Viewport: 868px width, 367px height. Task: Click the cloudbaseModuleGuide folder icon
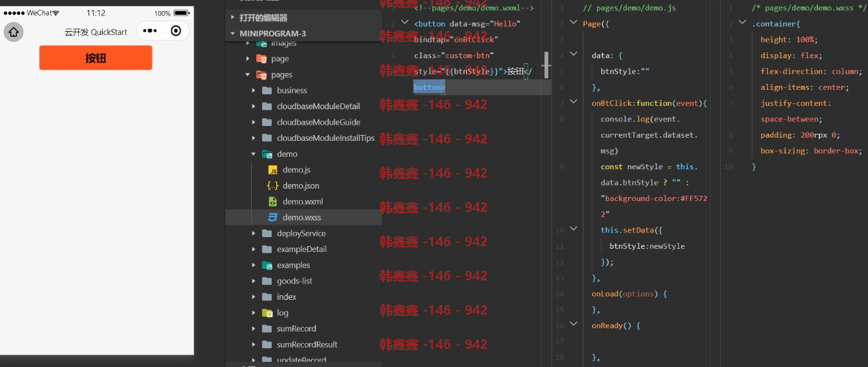267,122
